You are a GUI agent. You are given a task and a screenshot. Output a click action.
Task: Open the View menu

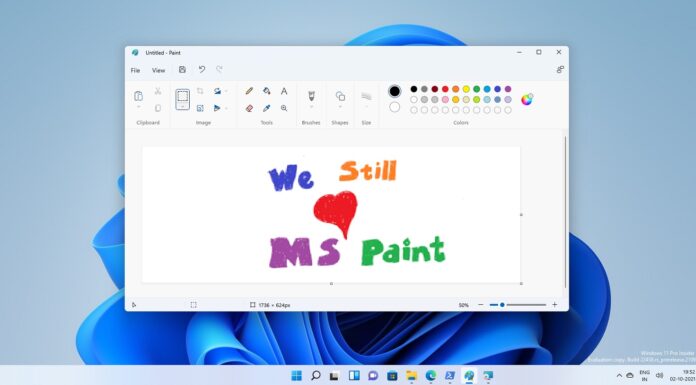(x=158, y=70)
